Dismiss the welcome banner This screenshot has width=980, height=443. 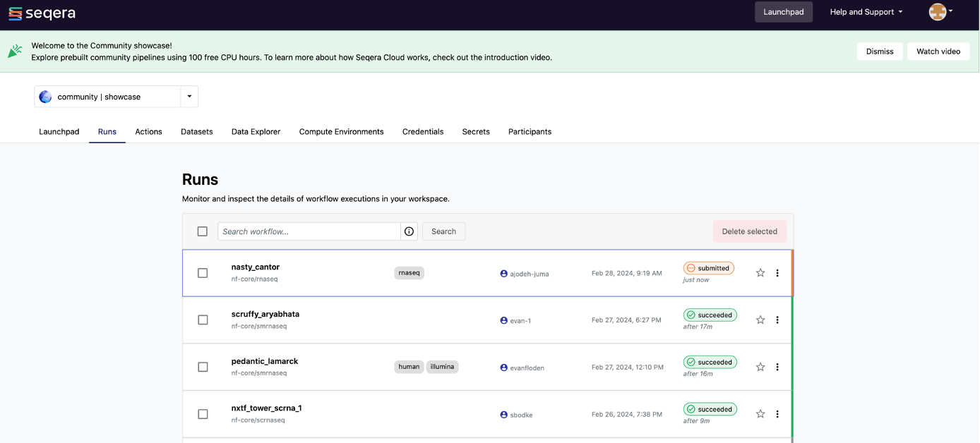click(880, 51)
